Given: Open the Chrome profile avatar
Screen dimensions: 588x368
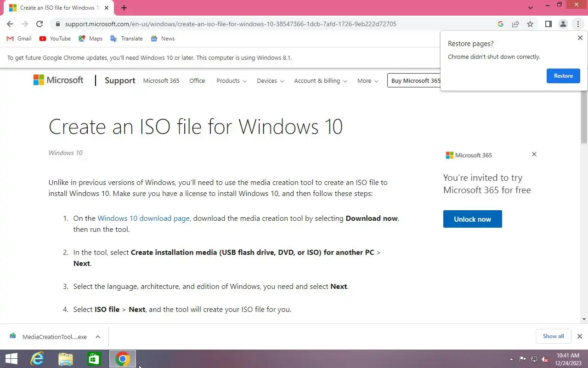Looking at the screenshot, I should (563, 24).
